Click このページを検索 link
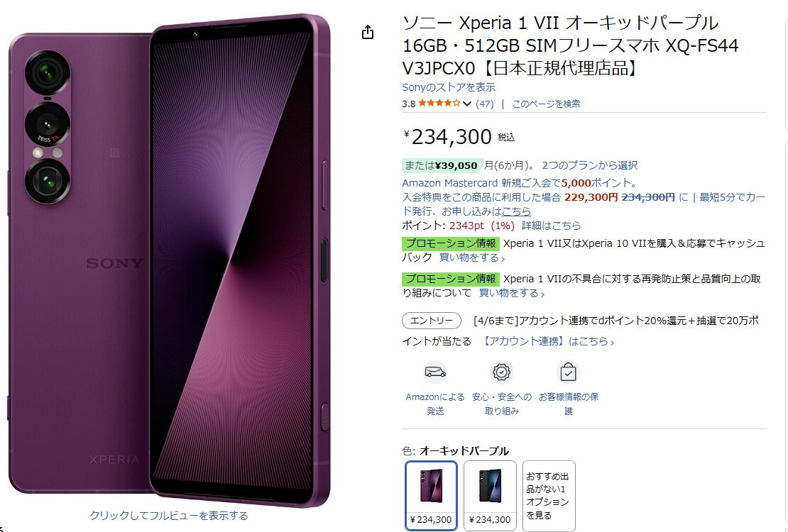 pyautogui.click(x=546, y=104)
